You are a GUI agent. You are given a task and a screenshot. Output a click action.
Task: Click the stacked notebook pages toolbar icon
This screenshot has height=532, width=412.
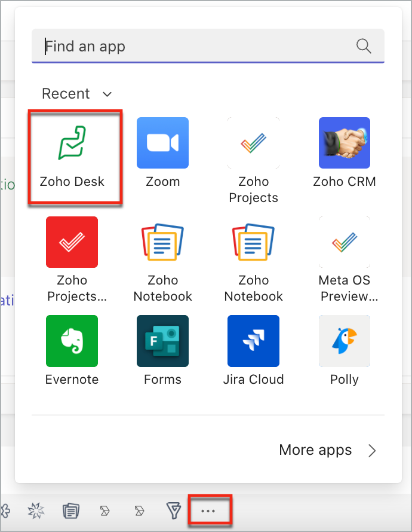coord(71,510)
